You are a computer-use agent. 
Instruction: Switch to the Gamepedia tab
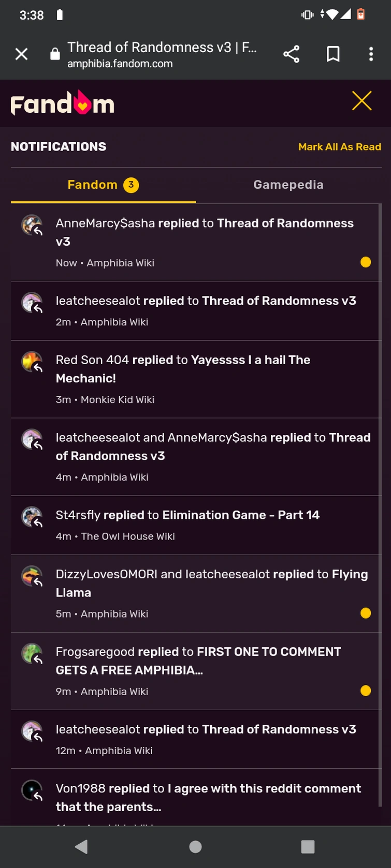pyautogui.click(x=288, y=185)
